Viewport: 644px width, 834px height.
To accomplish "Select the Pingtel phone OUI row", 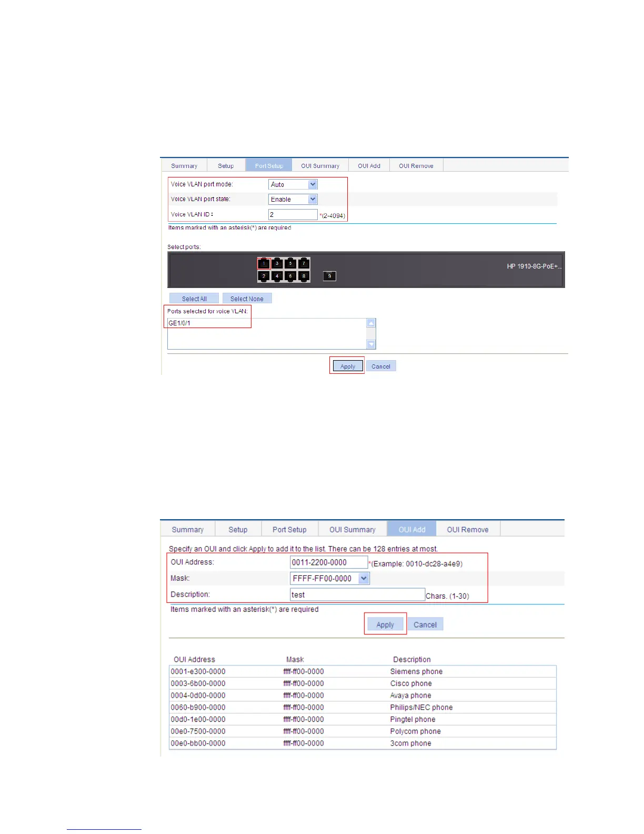I will pyautogui.click(x=363, y=719).
